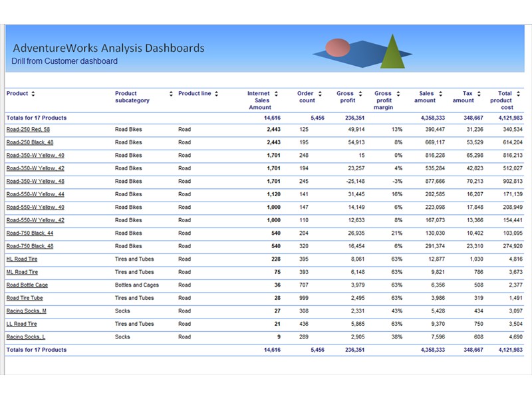Image resolution: width=532 pixels, height=399 pixels.
Task: Open the Racing Socks, M link
Action: pyautogui.click(x=27, y=311)
